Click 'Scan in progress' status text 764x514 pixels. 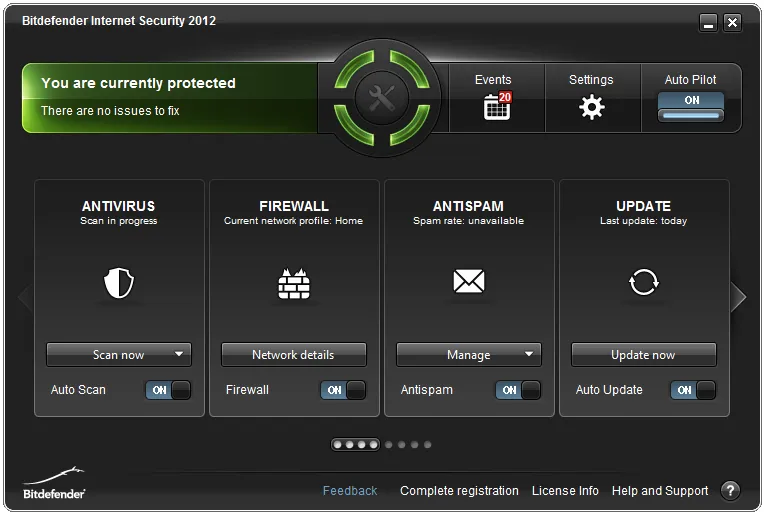coord(118,221)
